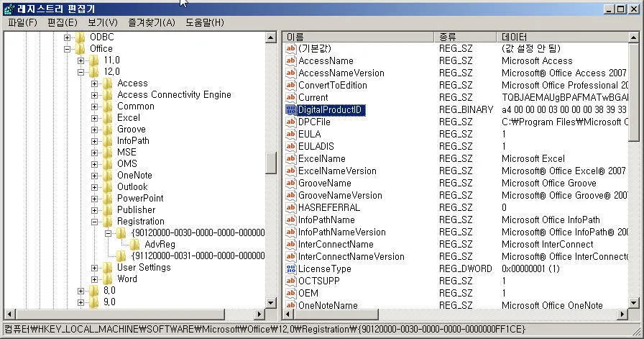This screenshot has width=644, height=339.
Task: Collapse the Registration key node
Action: coord(95,222)
